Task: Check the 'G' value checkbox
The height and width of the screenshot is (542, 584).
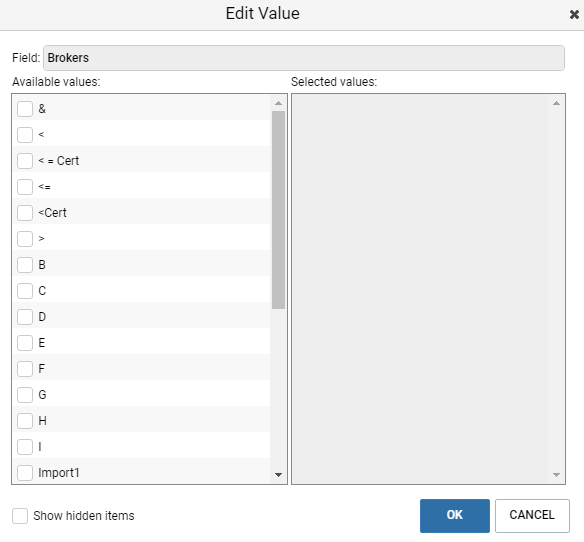Action: tap(25, 395)
